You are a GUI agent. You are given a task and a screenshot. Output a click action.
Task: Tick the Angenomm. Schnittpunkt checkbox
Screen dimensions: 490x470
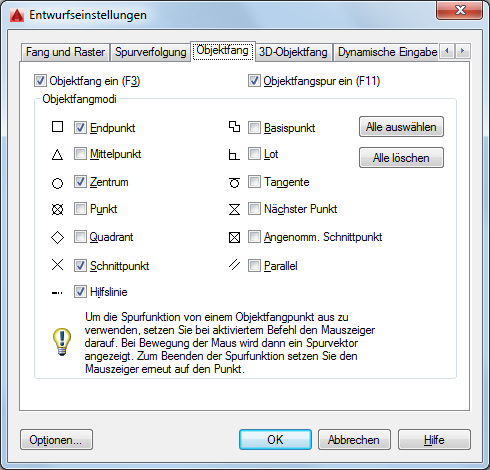[254, 237]
